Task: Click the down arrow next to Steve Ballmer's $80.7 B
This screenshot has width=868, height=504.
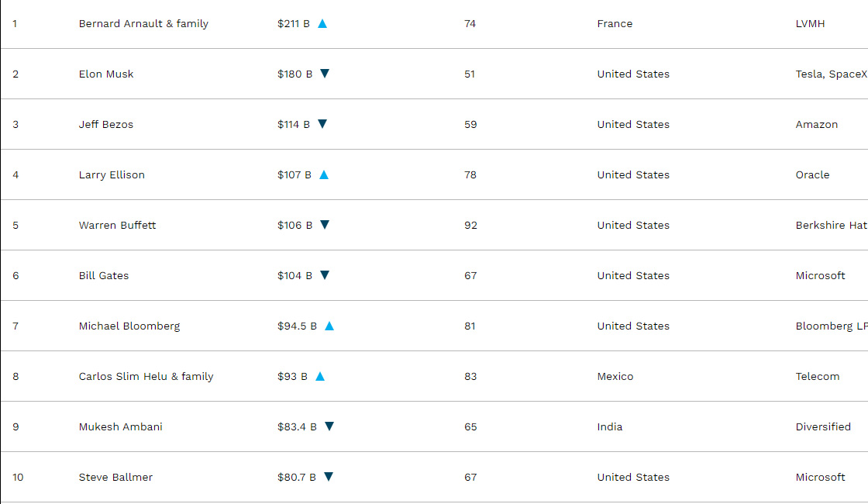Action: (x=329, y=477)
